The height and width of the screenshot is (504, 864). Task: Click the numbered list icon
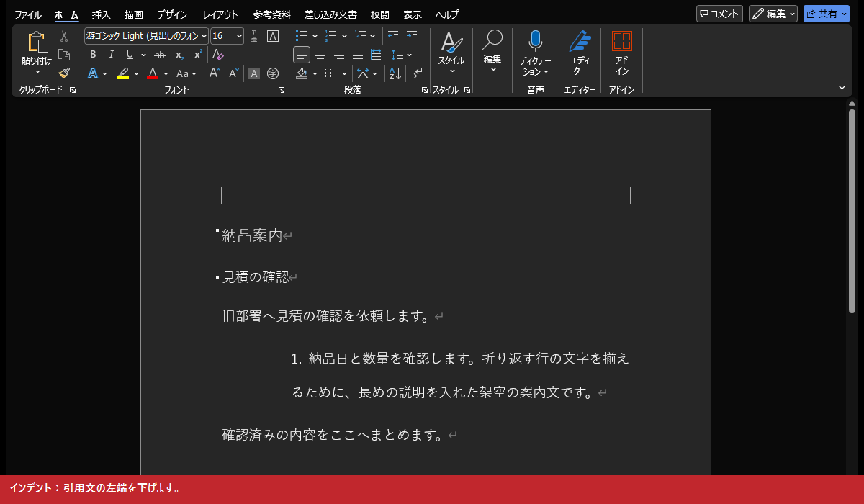[331, 36]
